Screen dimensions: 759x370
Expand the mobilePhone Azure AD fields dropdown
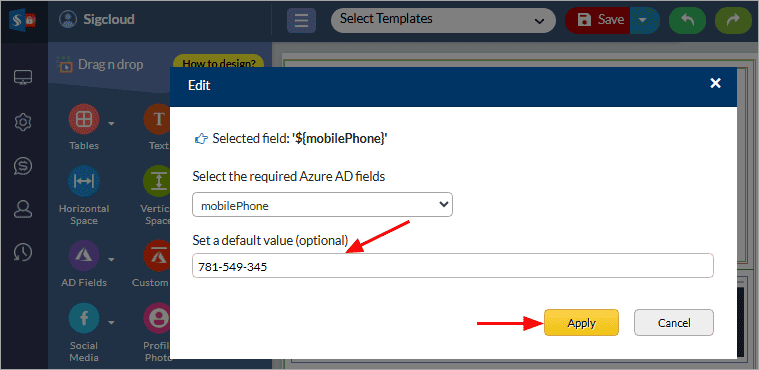click(322, 205)
